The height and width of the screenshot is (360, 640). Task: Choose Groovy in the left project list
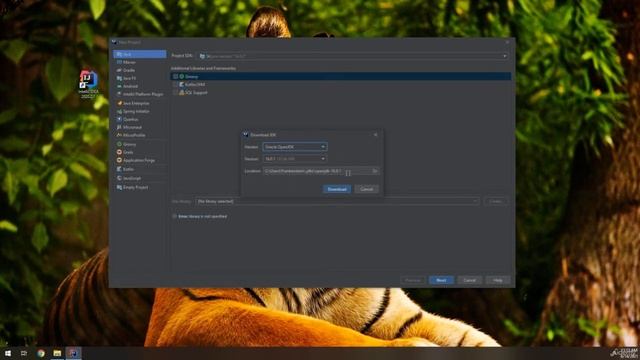pyautogui.click(x=140, y=144)
